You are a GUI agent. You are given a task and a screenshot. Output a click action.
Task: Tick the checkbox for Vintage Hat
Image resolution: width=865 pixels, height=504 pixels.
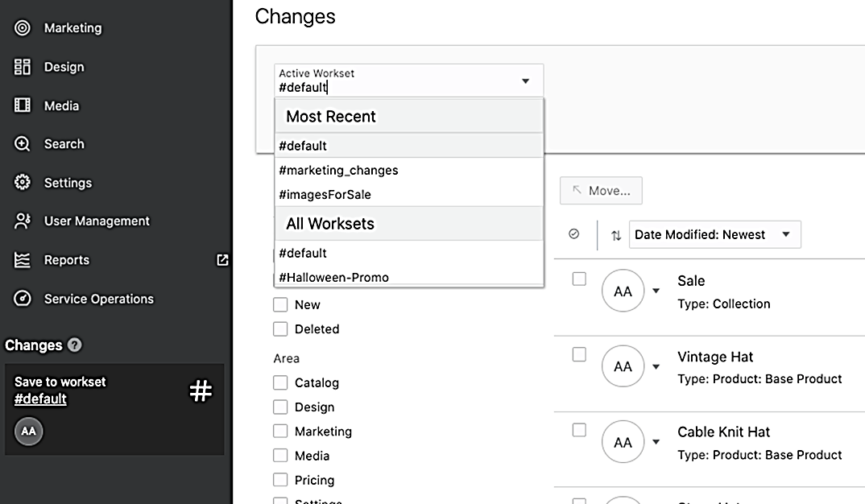(x=579, y=355)
